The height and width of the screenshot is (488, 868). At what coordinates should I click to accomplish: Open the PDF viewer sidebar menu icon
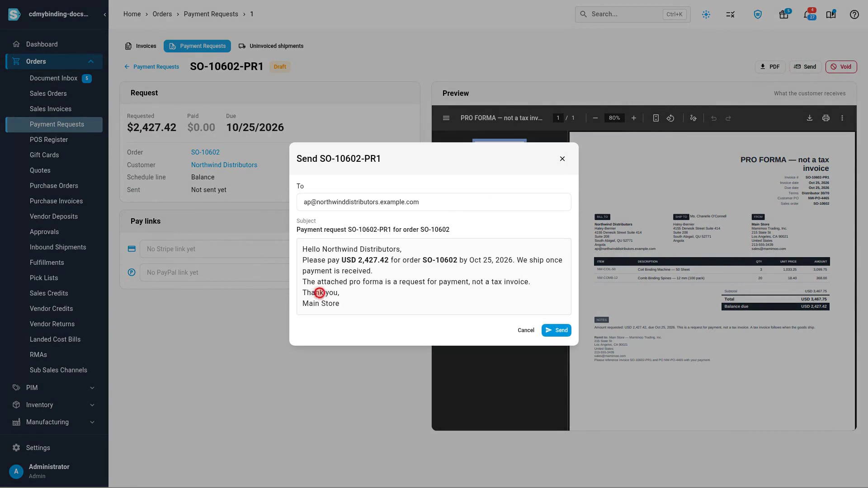click(446, 118)
